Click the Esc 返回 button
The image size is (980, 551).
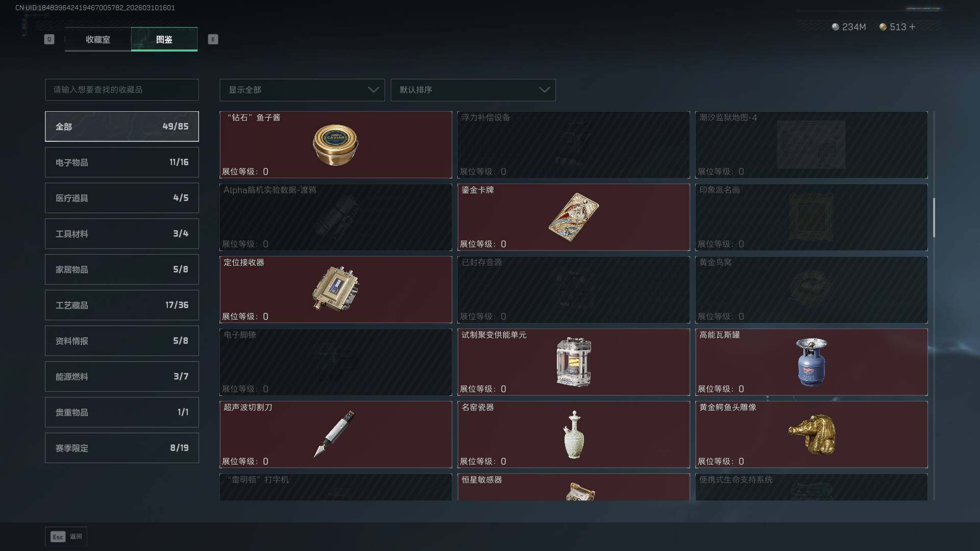tap(66, 536)
